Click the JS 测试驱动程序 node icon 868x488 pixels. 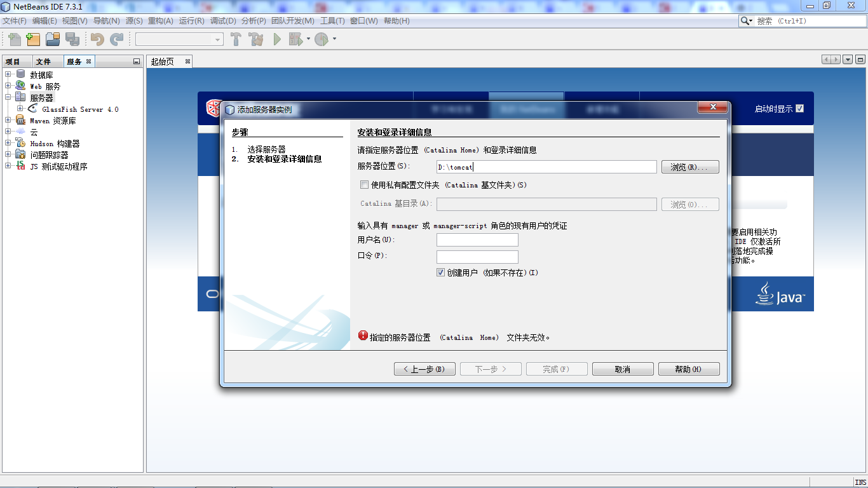pos(20,166)
